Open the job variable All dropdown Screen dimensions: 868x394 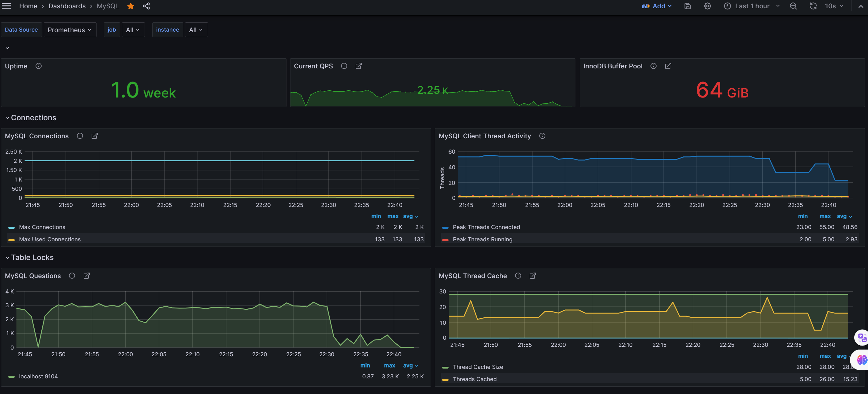click(133, 30)
